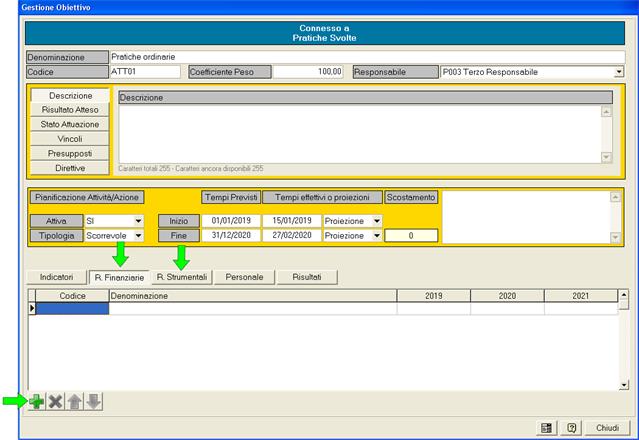Click the Chiudi button
Image resolution: width=639 pixels, height=440 pixels.
click(x=608, y=427)
